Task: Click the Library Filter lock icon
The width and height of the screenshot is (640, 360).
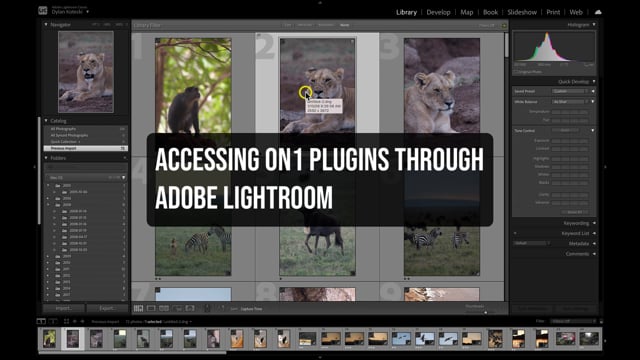Action: (504, 25)
